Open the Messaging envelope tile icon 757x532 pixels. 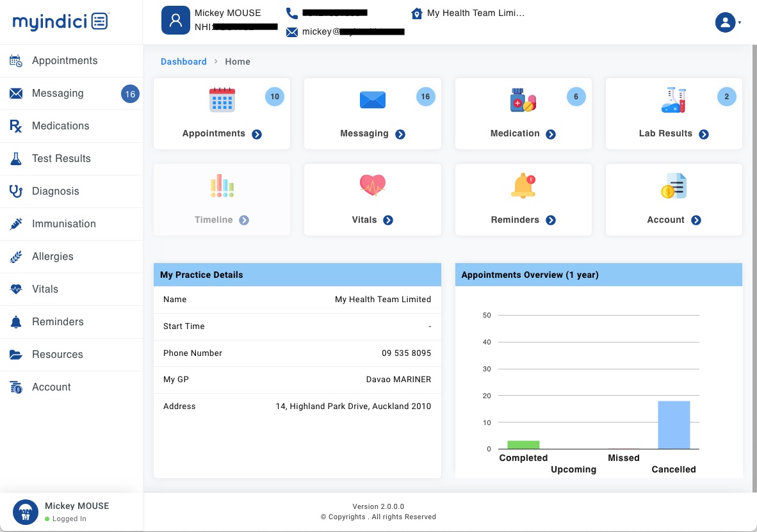pos(372,100)
